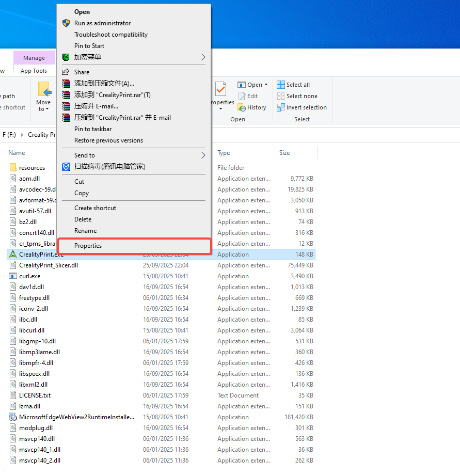The image size is (460, 476).
Task: Click the Run as administrator shield icon
Action: (66, 23)
